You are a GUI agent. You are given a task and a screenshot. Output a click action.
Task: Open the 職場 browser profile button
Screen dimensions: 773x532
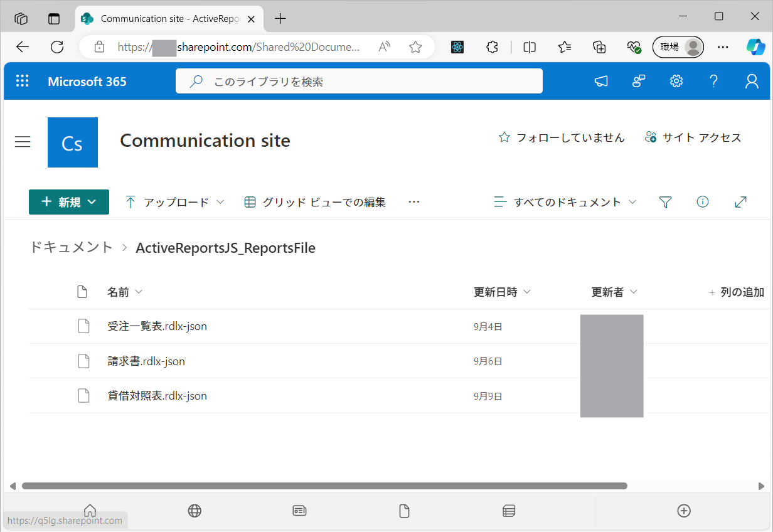coord(678,47)
